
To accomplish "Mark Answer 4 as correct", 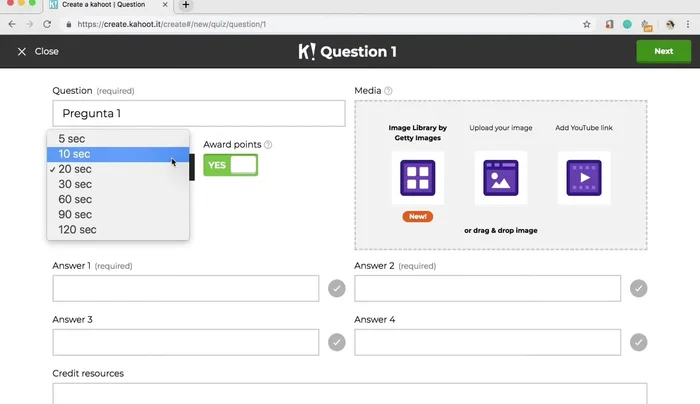I will click(638, 342).
